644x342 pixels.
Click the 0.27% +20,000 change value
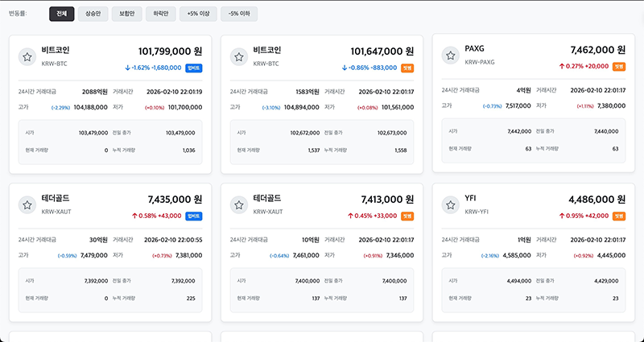[584, 66]
